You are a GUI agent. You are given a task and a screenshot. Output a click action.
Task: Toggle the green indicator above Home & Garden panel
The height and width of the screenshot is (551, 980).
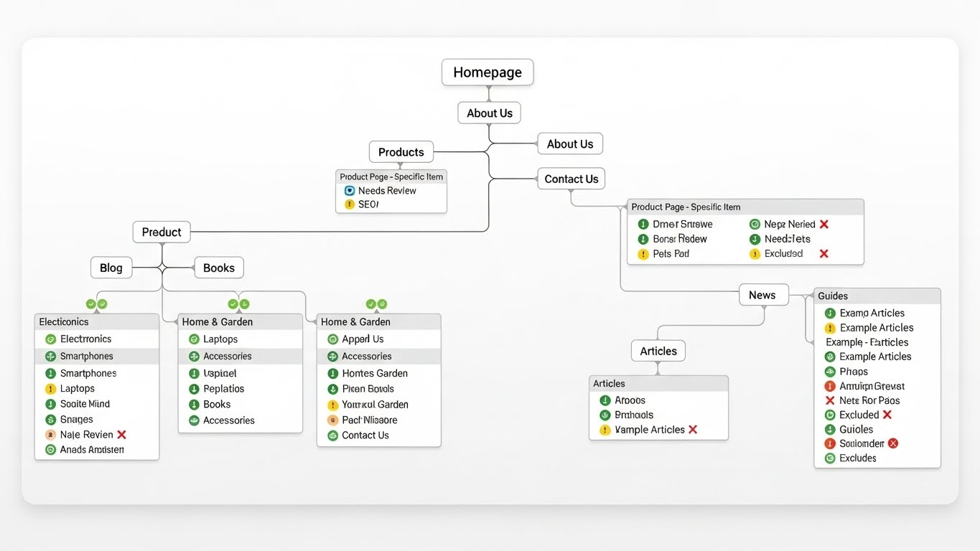[x=233, y=304]
